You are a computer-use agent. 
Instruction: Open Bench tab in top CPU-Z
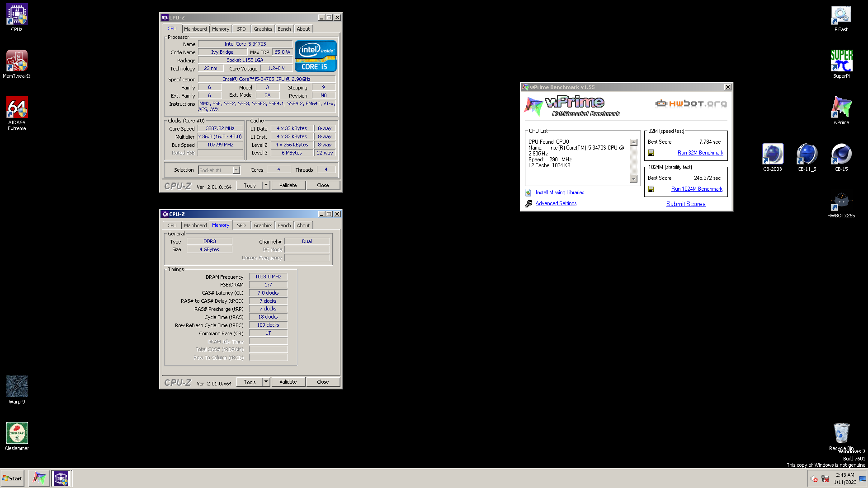(284, 29)
